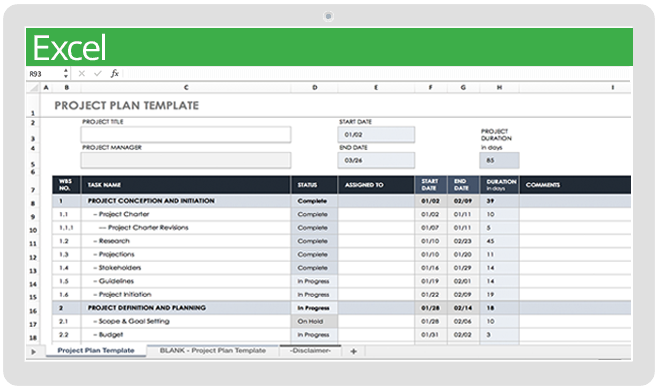
Task: Click the STATUS column header
Action: [x=314, y=185]
